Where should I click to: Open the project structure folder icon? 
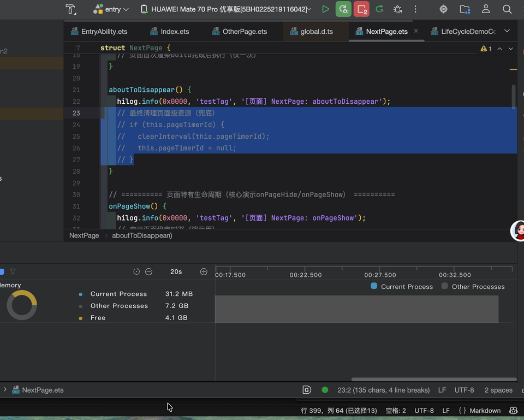(465, 9)
